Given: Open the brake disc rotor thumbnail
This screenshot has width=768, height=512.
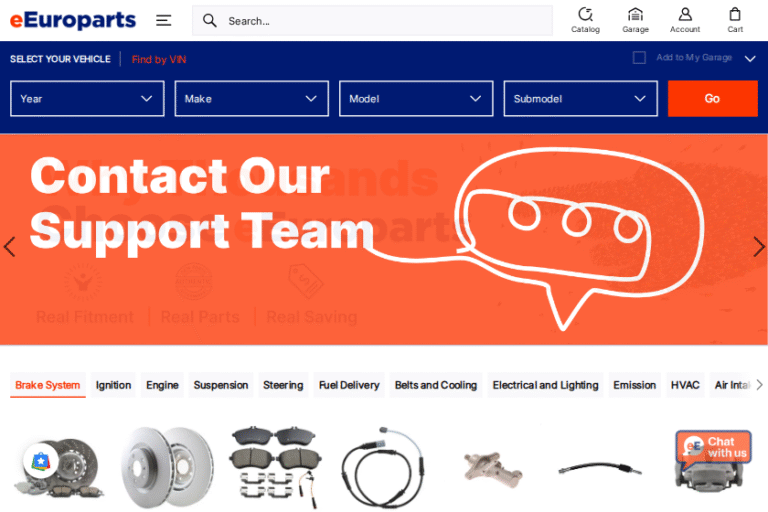Looking at the screenshot, I should point(167,466).
